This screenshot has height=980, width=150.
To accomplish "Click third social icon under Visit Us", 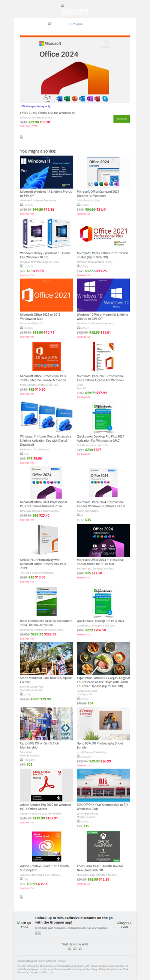I will (80, 949).
